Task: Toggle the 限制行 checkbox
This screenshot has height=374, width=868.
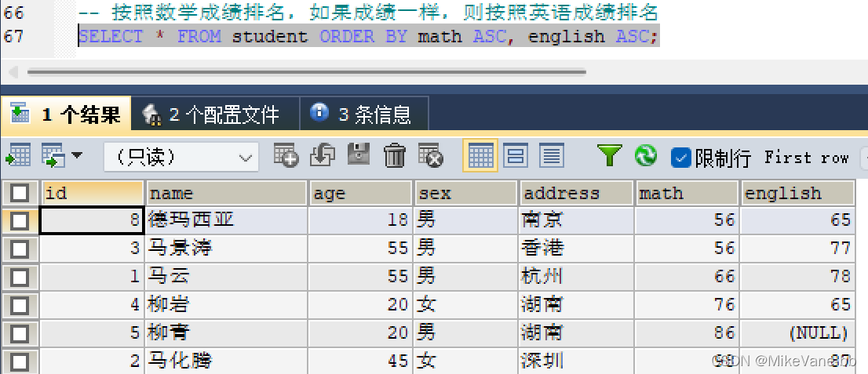Action: coord(681,158)
